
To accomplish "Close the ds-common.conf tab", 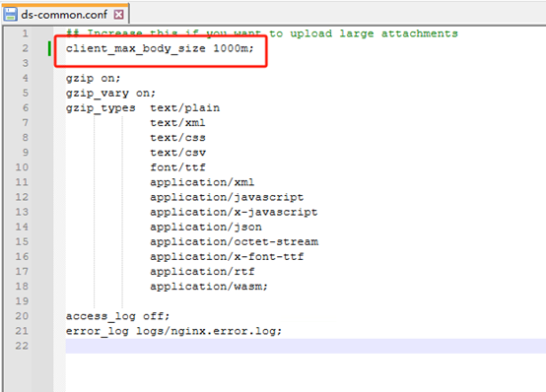I will [x=118, y=15].
